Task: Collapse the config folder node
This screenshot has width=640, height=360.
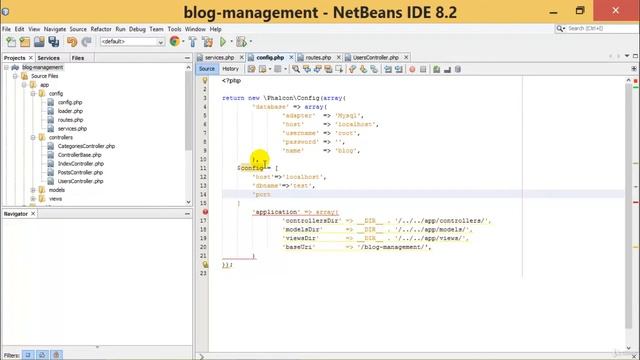Action: click(33, 94)
